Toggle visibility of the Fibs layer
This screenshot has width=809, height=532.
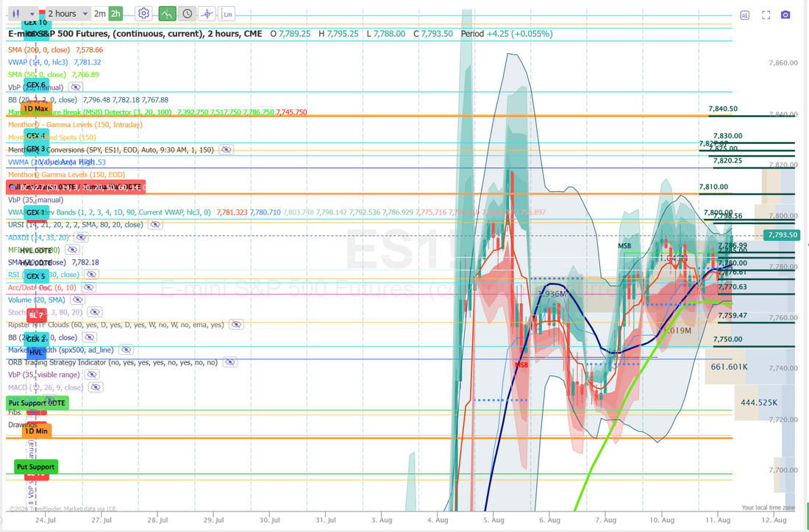33,412
